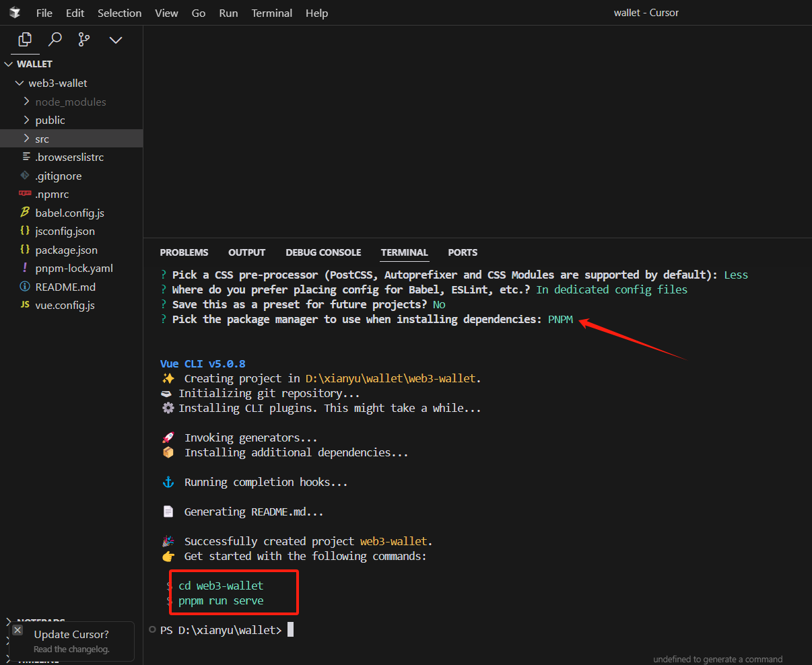Screen dimensions: 812x665
Task: Collapse the web3-wallet folder
Action: 71,83
